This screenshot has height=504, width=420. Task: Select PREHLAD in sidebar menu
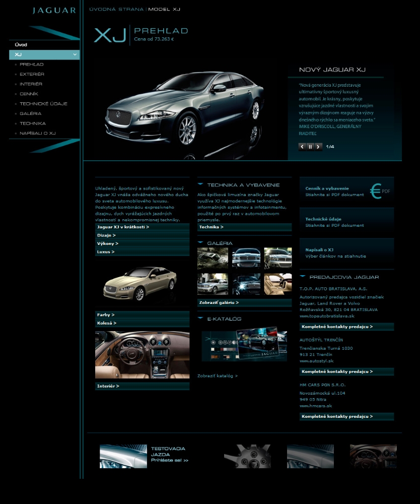point(31,65)
